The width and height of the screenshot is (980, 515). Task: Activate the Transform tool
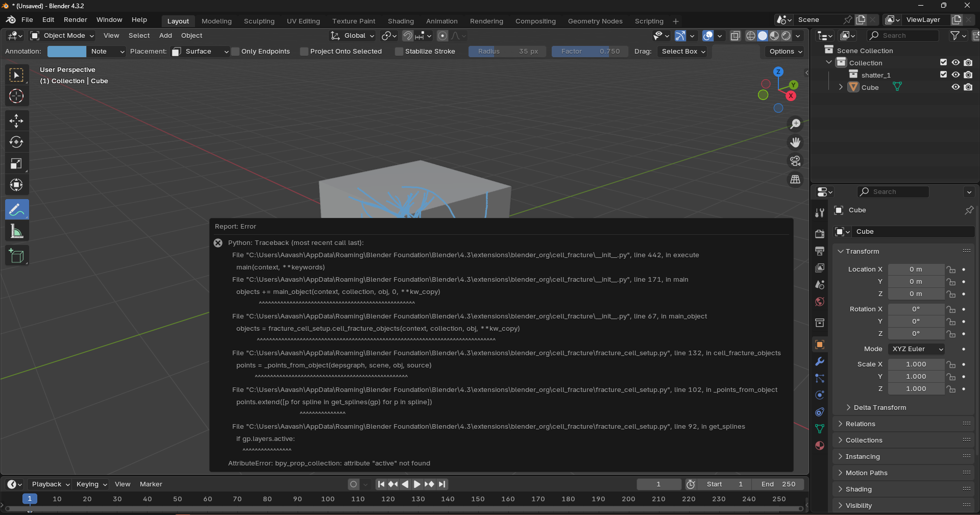point(16,185)
